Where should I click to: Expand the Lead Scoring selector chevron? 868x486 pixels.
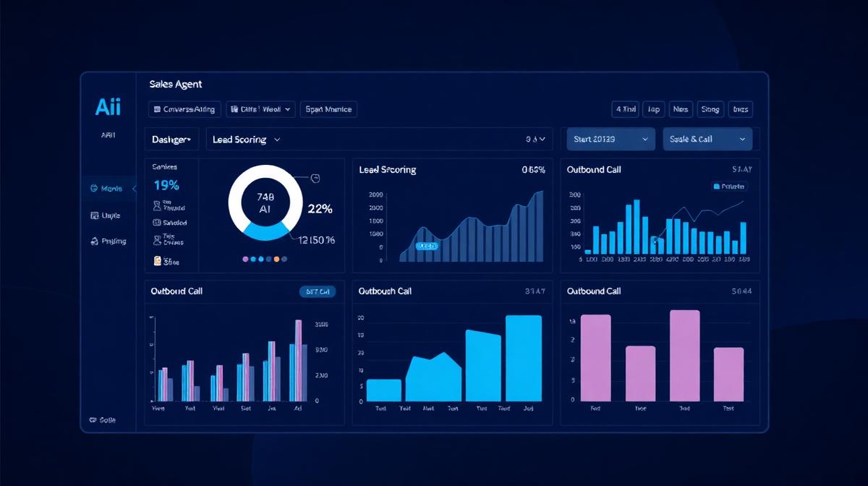(x=277, y=140)
